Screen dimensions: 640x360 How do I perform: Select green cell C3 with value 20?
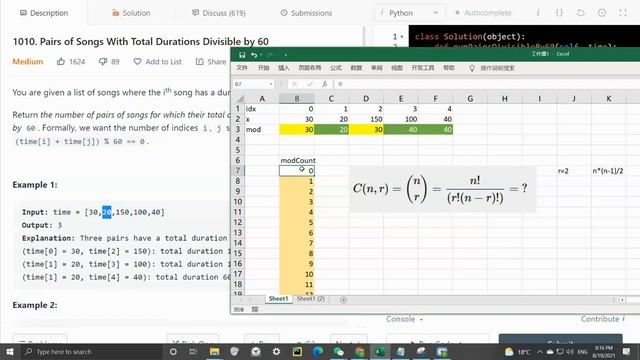[331, 129]
